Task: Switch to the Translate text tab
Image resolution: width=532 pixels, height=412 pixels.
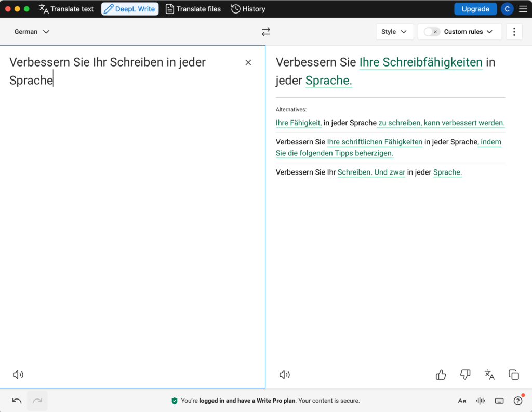Action: [x=66, y=9]
